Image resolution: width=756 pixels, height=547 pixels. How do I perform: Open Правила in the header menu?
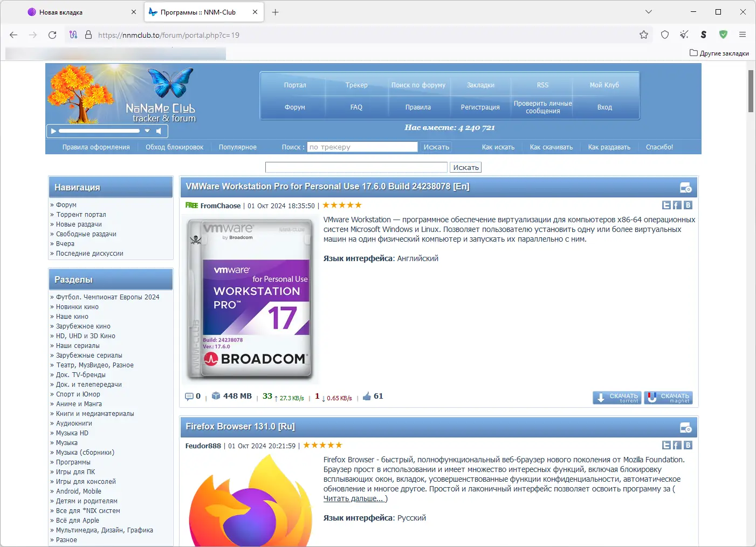[x=418, y=107]
